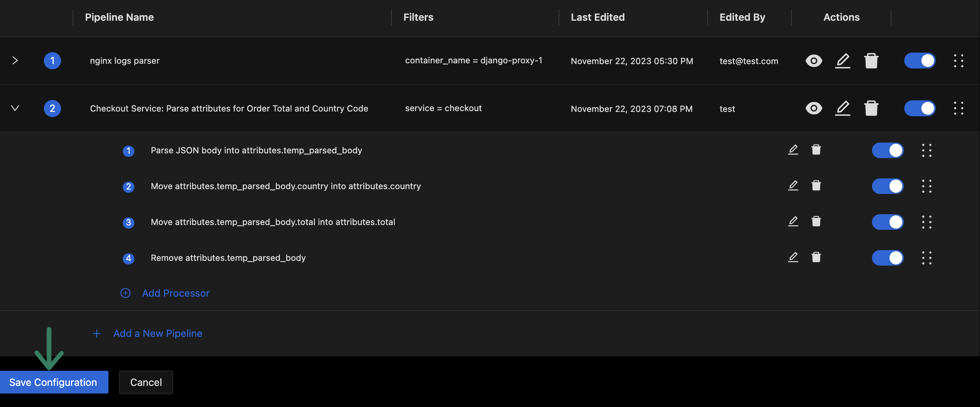Click the Edited By column header

[x=742, y=18]
